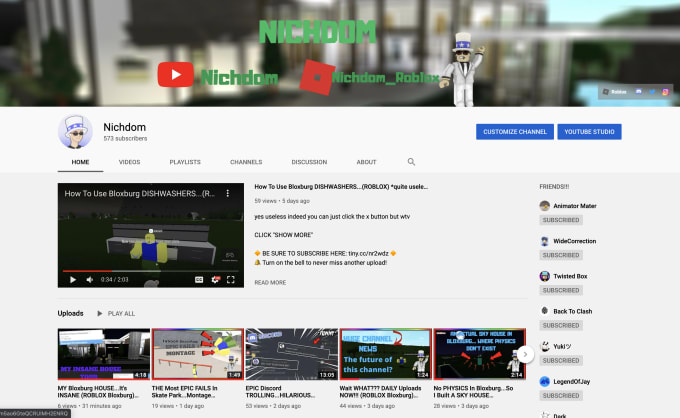Viewport: 680px width, 418px height.
Task: Go to the About tab
Action: [366, 162]
